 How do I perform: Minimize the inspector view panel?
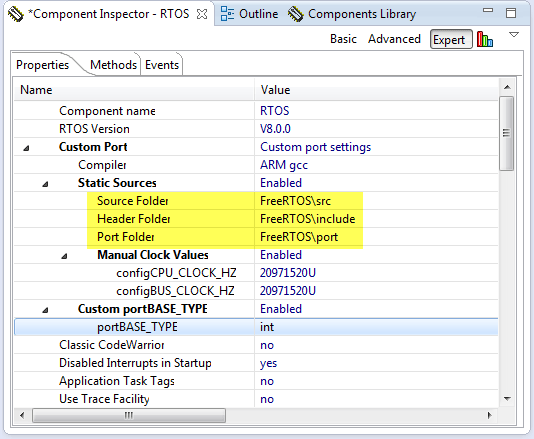click(x=488, y=10)
